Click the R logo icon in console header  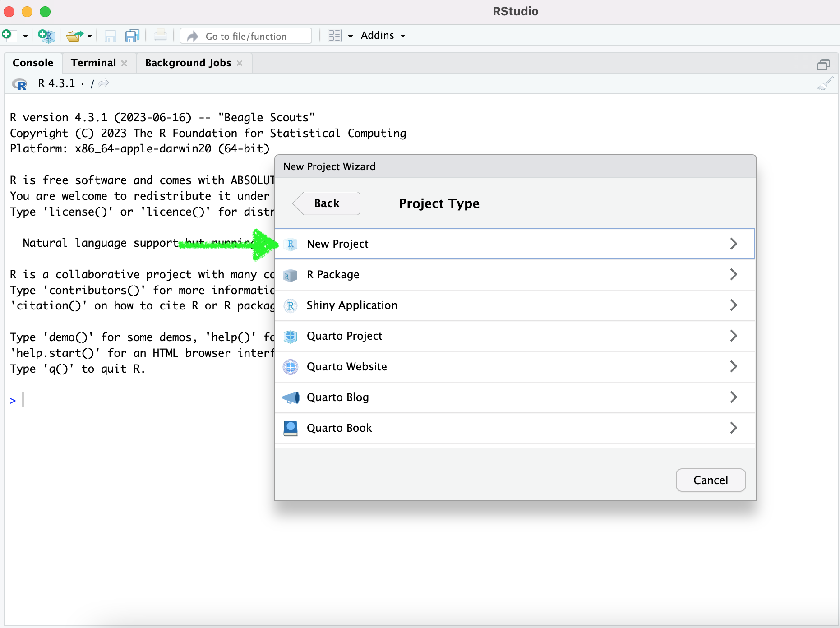coord(19,84)
